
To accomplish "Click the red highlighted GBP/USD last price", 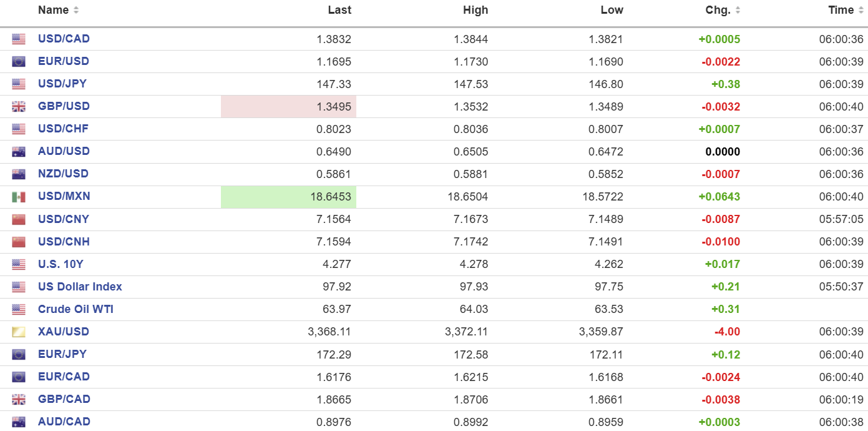I will 288,107.
